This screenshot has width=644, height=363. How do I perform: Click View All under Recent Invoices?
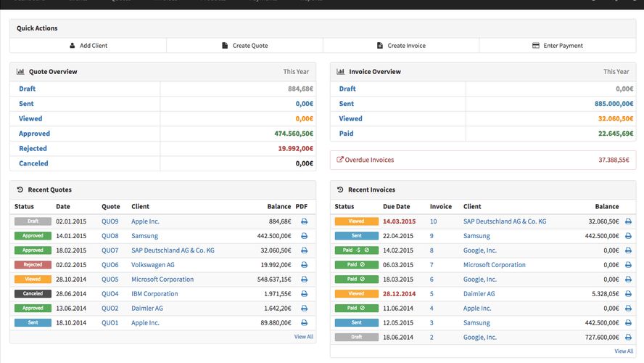pyautogui.click(x=624, y=351)
